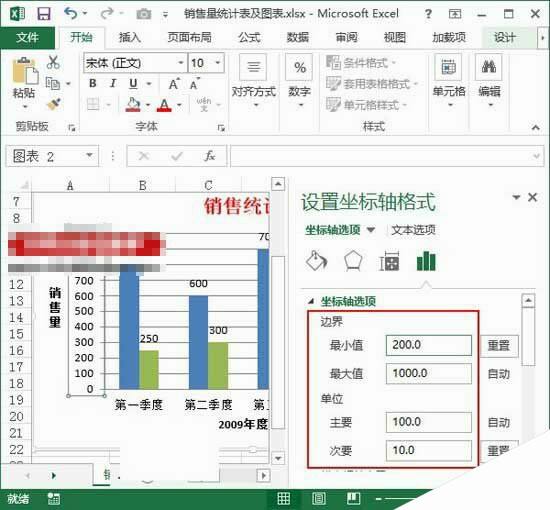Open the Cell Styles (单元格样式) dropdown
The image size is (550, 510).
pos(367,105)
